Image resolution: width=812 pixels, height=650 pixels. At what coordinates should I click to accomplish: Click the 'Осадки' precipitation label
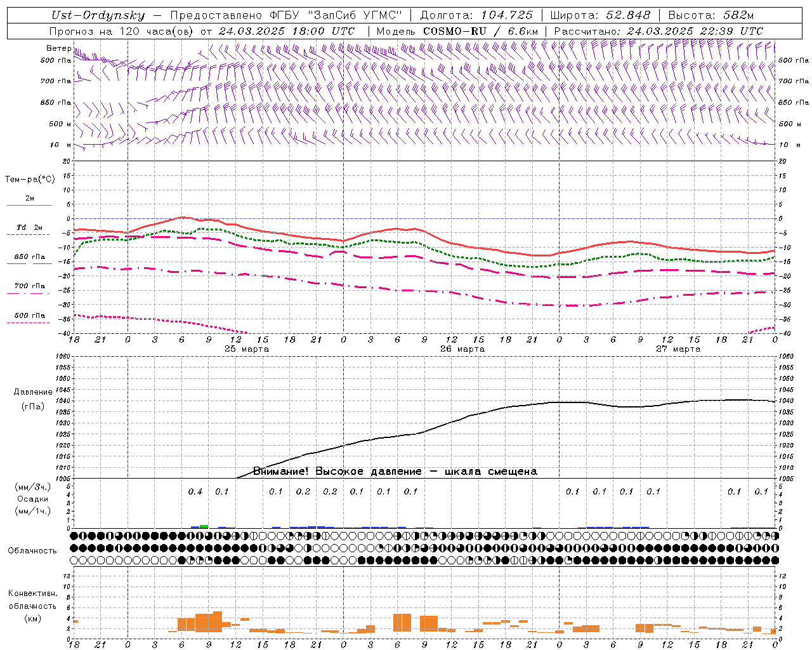coord(32,499)
